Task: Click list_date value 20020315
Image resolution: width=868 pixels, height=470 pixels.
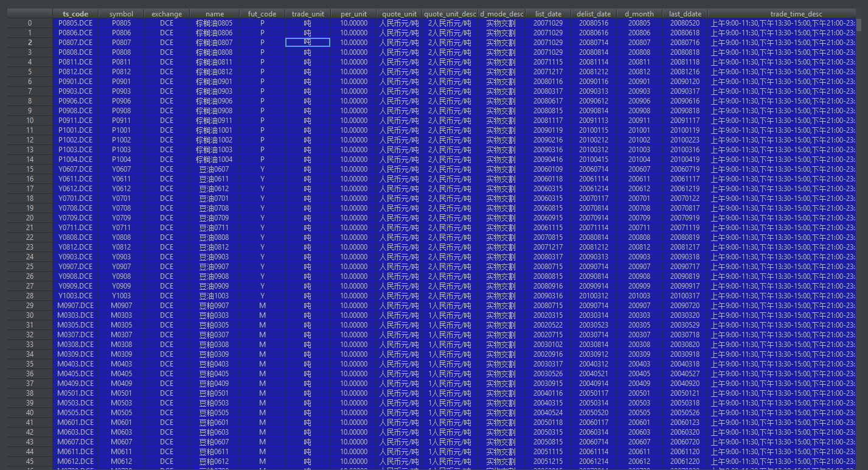Action: 548,315
